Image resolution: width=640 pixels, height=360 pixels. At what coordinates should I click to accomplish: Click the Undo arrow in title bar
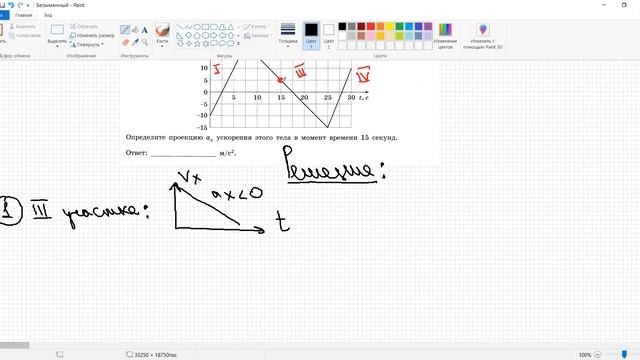11,5
